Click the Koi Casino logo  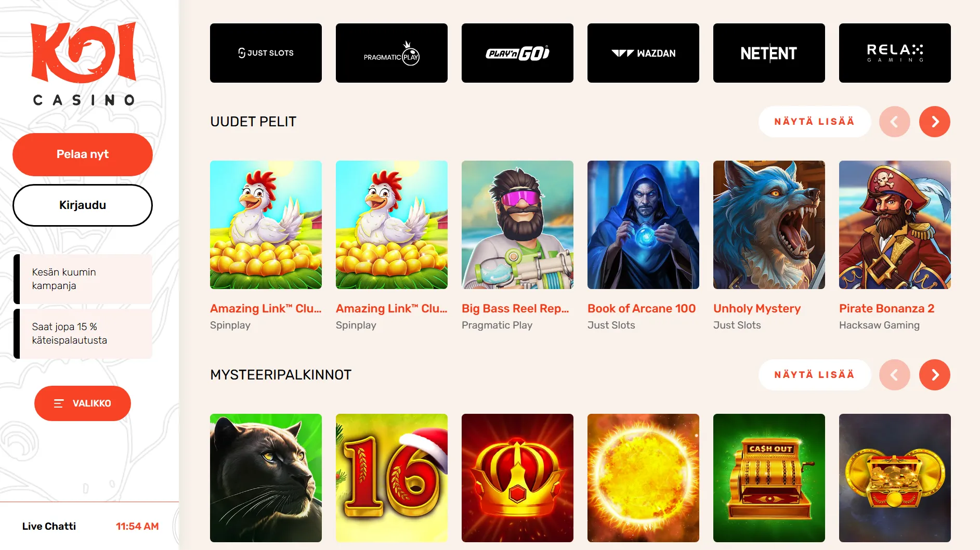[84, 64]
